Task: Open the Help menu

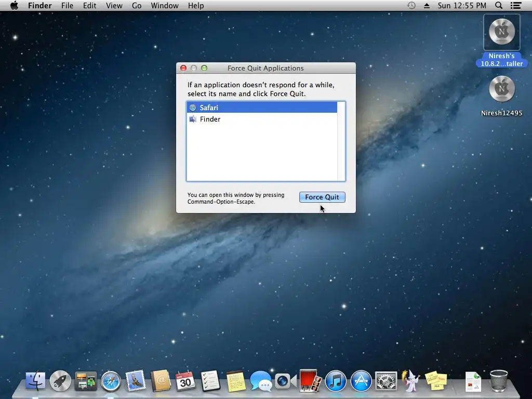Action: 196,5
